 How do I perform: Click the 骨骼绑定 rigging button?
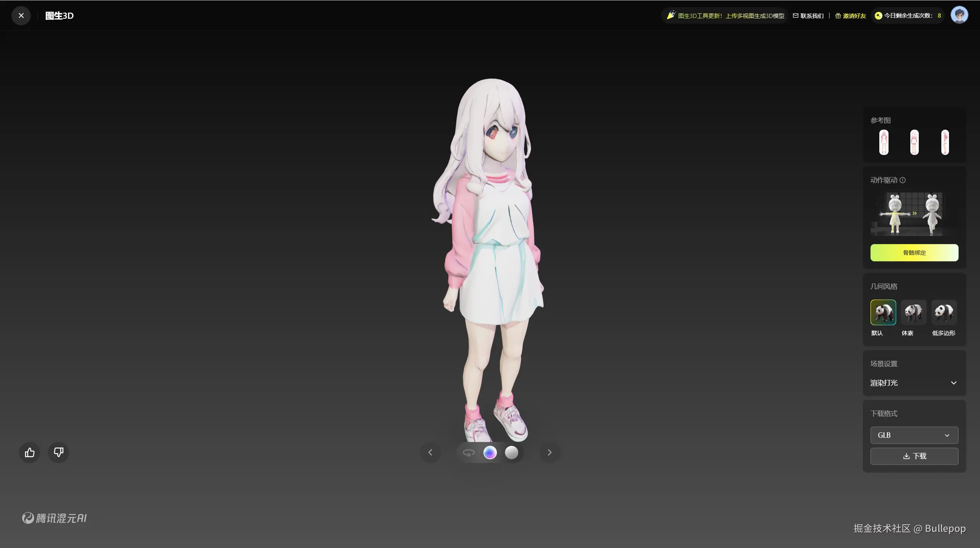(914, 253)
